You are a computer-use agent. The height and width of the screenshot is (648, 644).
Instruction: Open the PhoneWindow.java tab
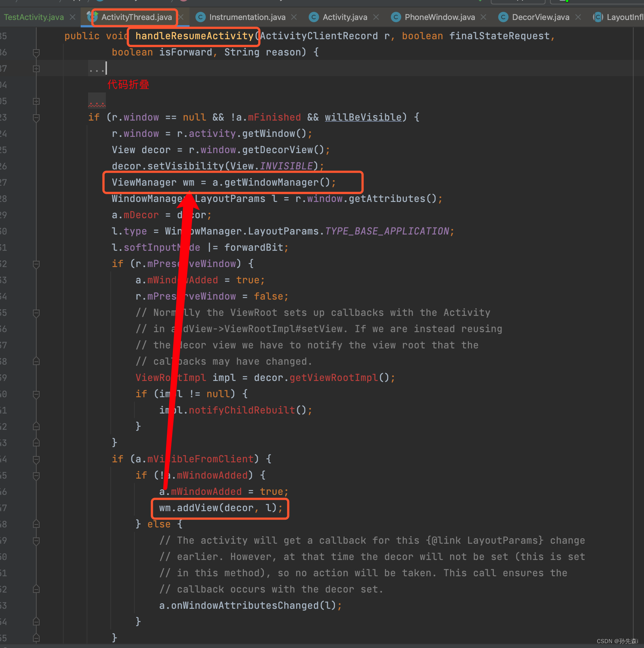pos(440,17)
